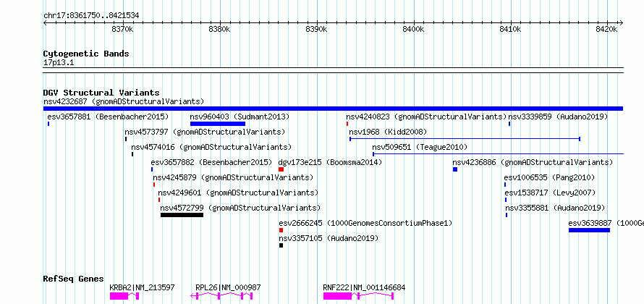The width and height of the screenshot is (644, 304).
Task: Click the 8410k ruler tick label
Action: (x=511, y=29)
